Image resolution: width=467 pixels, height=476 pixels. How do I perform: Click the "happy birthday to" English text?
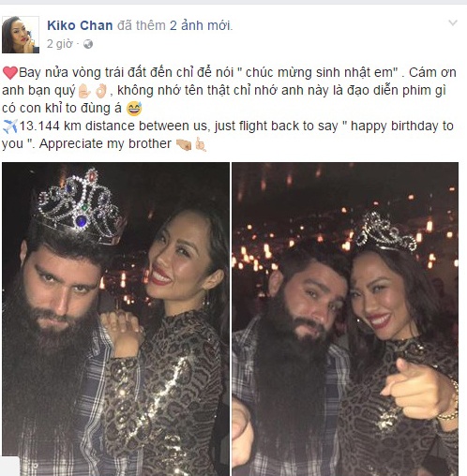point(402,126)
